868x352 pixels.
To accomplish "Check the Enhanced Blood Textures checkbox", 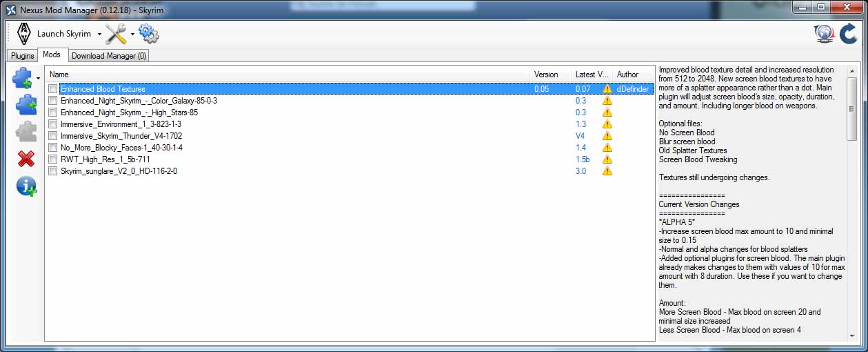I will [x=53, y=89].
